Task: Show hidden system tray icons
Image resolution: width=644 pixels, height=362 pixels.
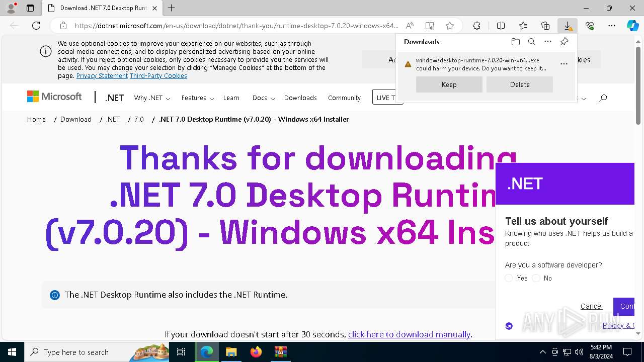Action: pos(542,352)
